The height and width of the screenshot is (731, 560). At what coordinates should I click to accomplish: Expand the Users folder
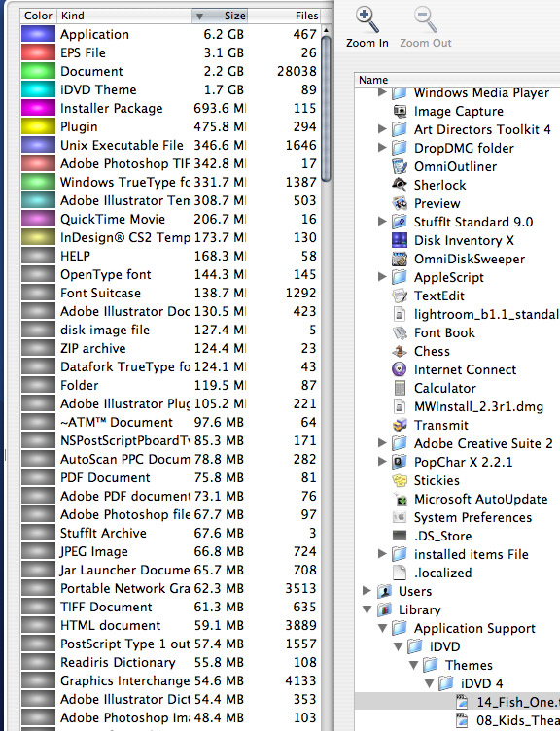point(367,591)
